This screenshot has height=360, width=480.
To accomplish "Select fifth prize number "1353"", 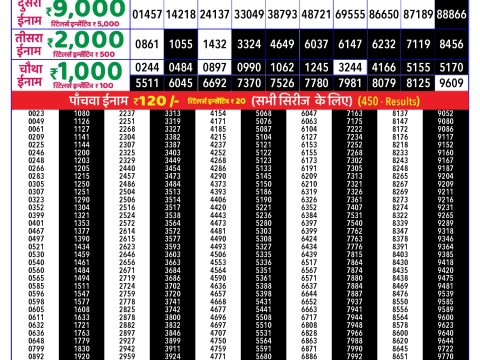I will coord(82,223).
